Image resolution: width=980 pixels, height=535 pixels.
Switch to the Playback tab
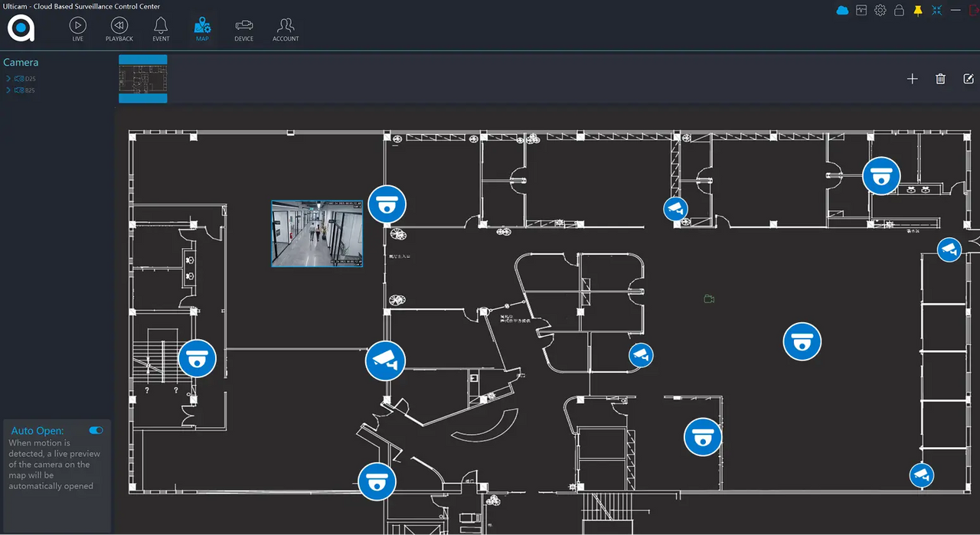119,29
